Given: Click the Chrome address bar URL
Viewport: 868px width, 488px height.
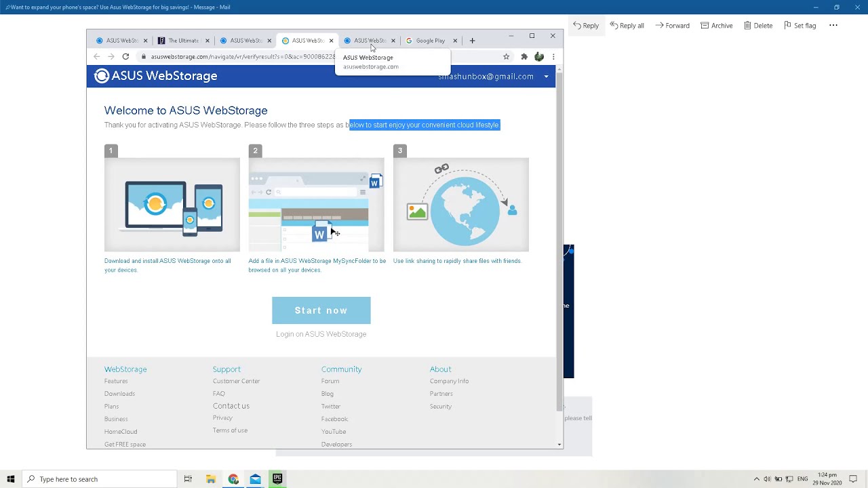Looking at the screenshot, I should coord(242,57).
